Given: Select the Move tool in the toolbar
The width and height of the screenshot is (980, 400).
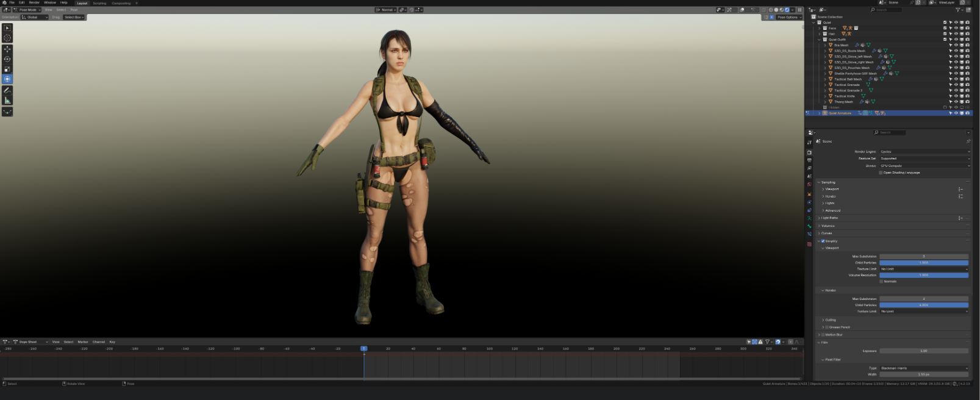Looking at the screenshot, I should [x=7, y=49].
